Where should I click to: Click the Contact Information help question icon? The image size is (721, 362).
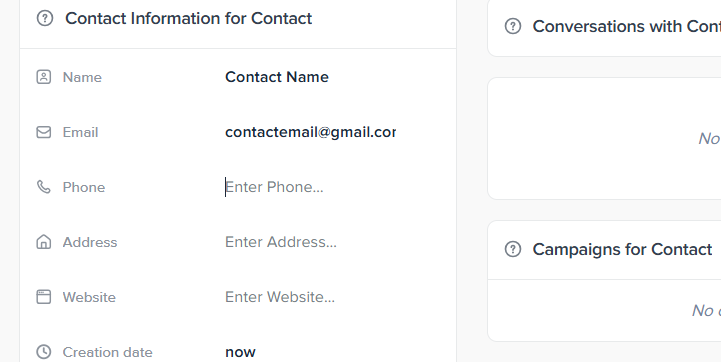[x=45, y=18]
